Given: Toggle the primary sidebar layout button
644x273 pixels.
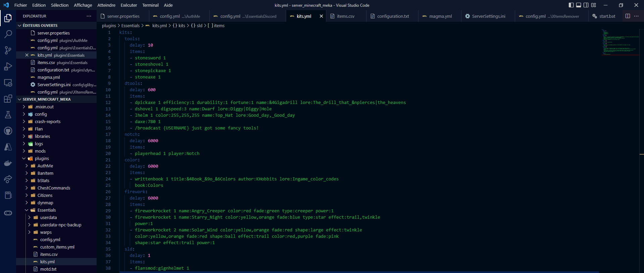Looking at the screenshot, I should click(571, 5).
